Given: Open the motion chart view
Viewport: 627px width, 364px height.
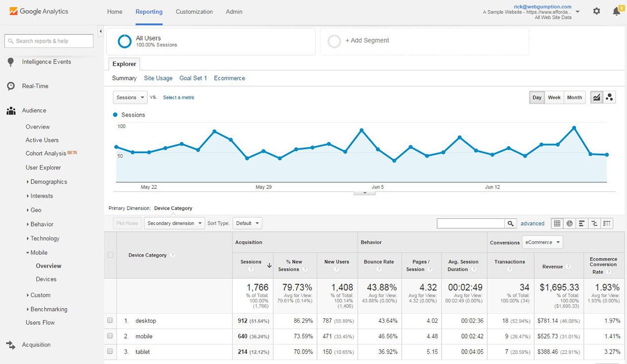Looking at the screenshot, I should (x=610, y=97).
